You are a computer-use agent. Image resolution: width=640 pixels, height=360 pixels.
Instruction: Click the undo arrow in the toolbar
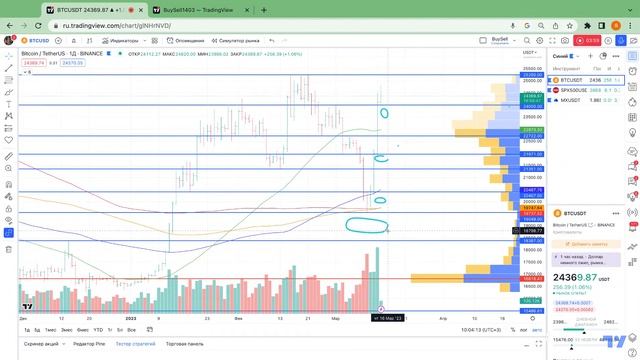tap(272, 40)
